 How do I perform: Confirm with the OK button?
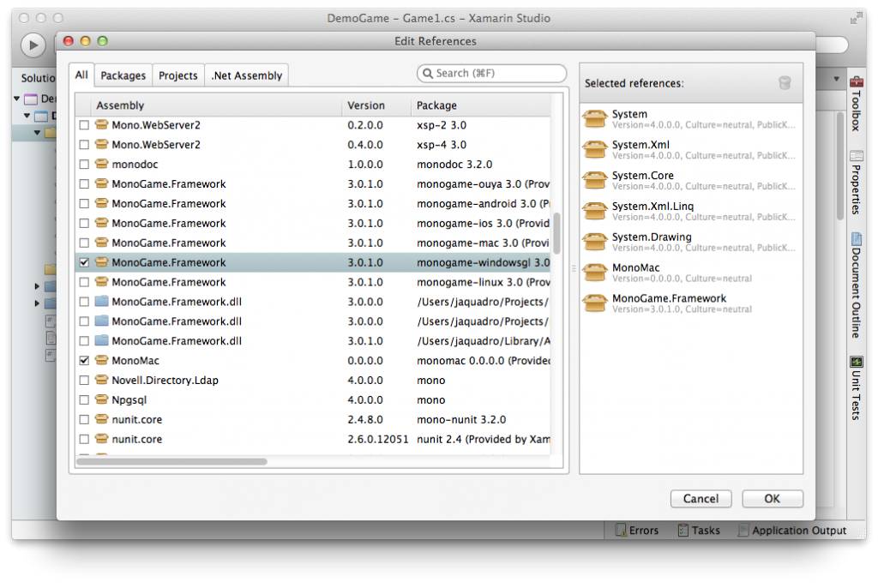click(x=773, y=498)
